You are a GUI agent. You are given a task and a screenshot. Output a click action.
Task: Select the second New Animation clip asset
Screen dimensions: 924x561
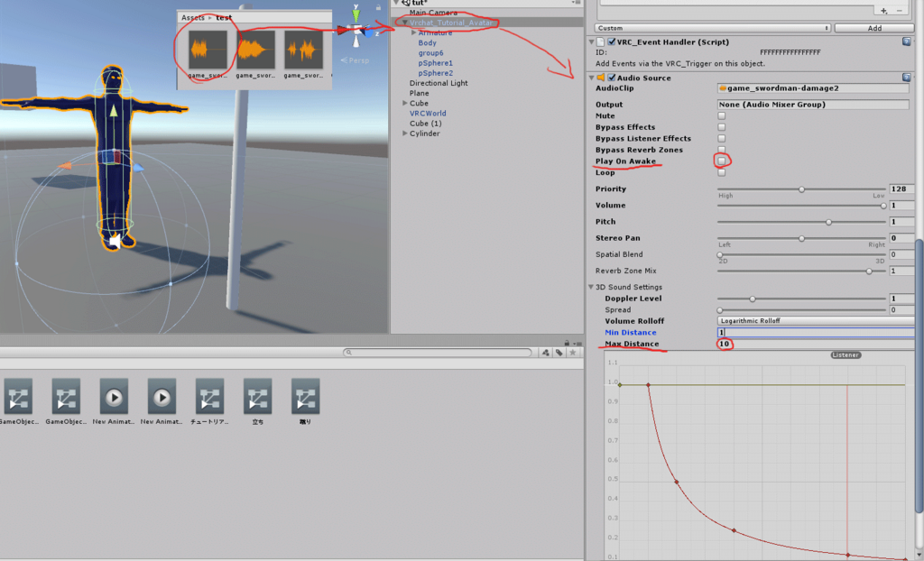click(162, 398)
